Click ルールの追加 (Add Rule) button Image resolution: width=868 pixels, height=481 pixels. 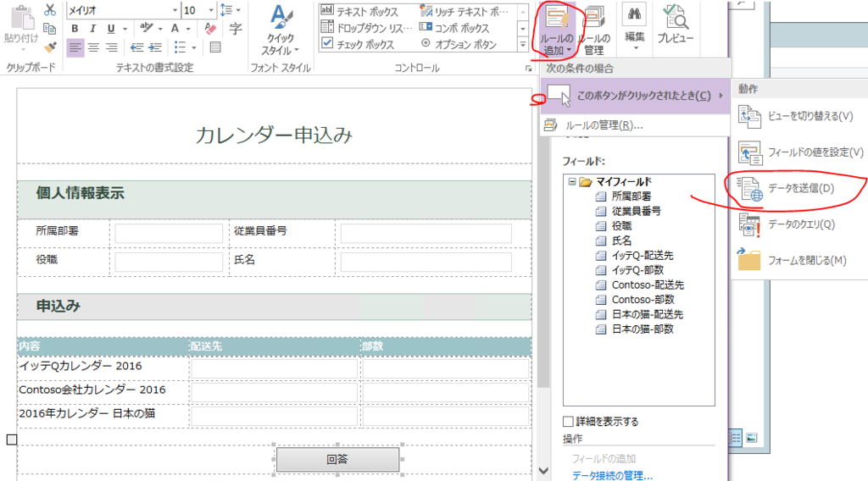coord(556,30)
